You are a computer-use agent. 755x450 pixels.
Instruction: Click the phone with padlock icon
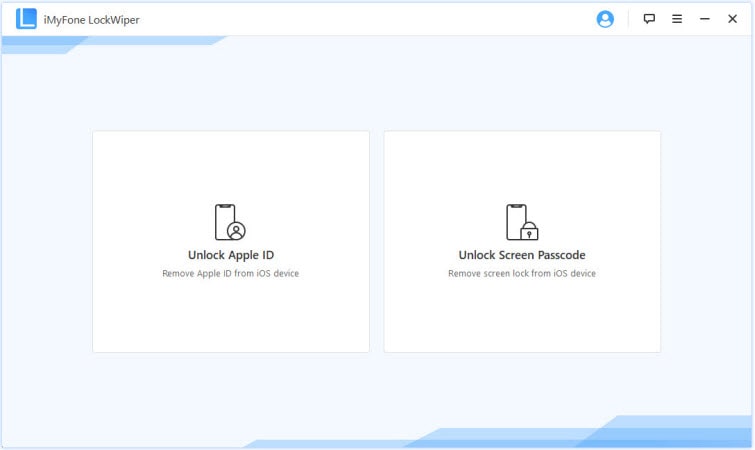(x=522, y=222)
